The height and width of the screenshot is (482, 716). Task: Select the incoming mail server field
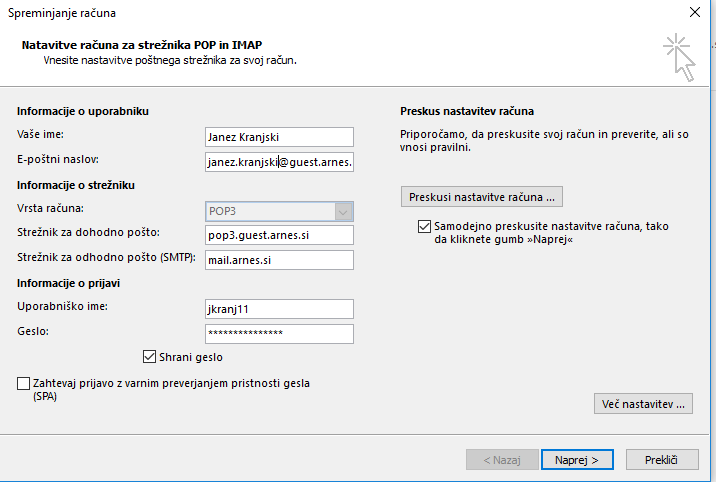click(279, 235)
